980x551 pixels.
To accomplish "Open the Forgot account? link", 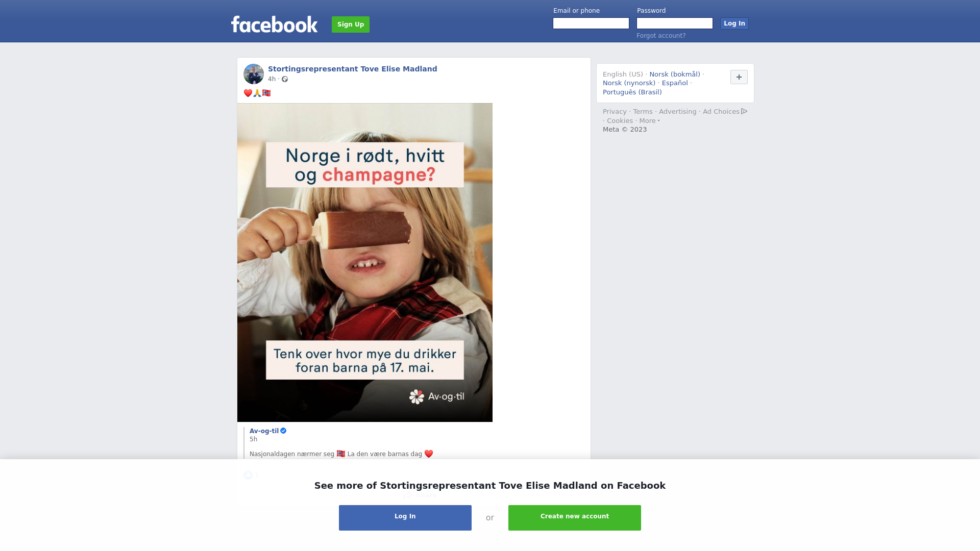I will point(661,36).
